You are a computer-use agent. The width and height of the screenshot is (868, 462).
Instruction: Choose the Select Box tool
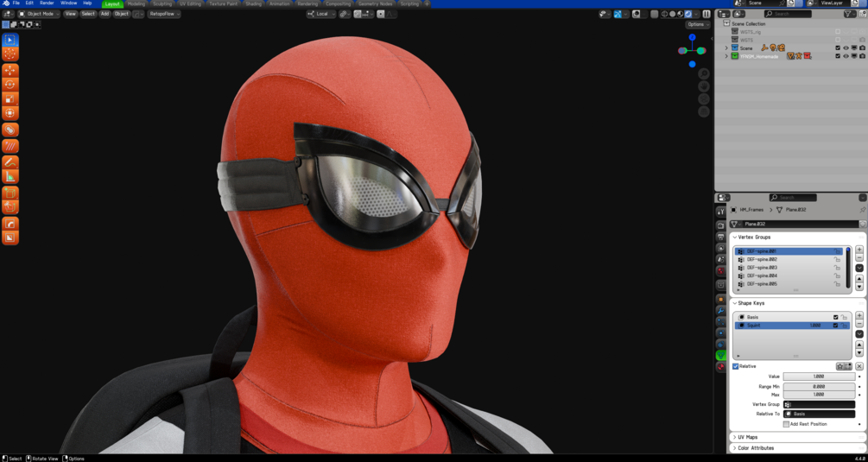pyautogui.click(x=10, y=40)
